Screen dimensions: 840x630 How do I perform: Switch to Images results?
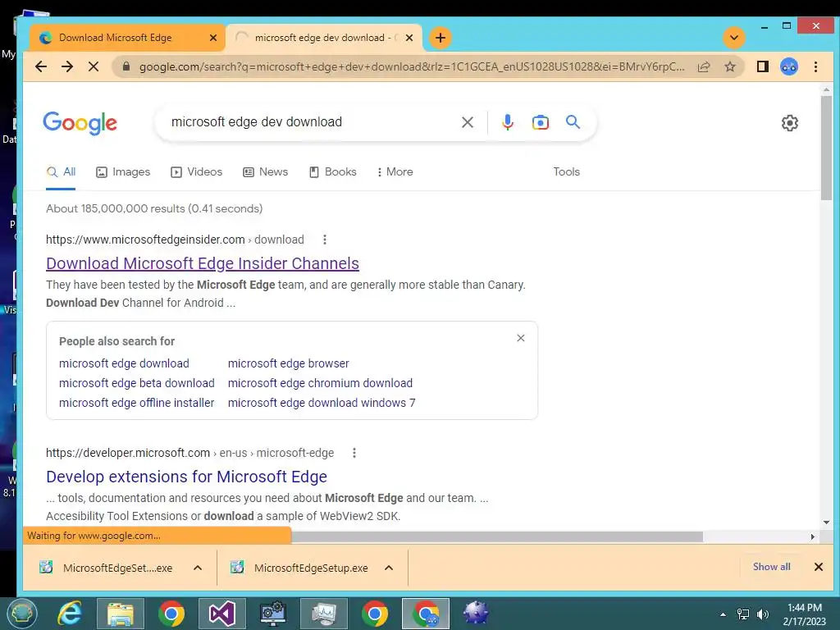click(123, 172)
